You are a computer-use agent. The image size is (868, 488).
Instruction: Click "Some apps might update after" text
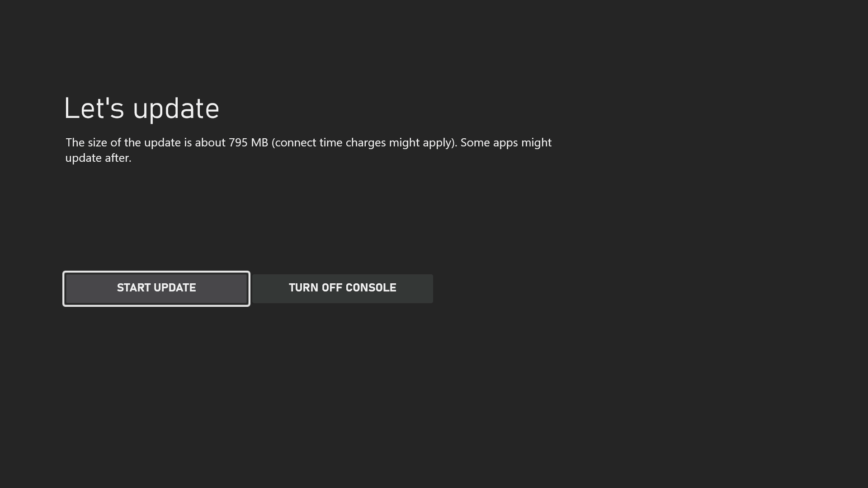[x=308, y=150]
